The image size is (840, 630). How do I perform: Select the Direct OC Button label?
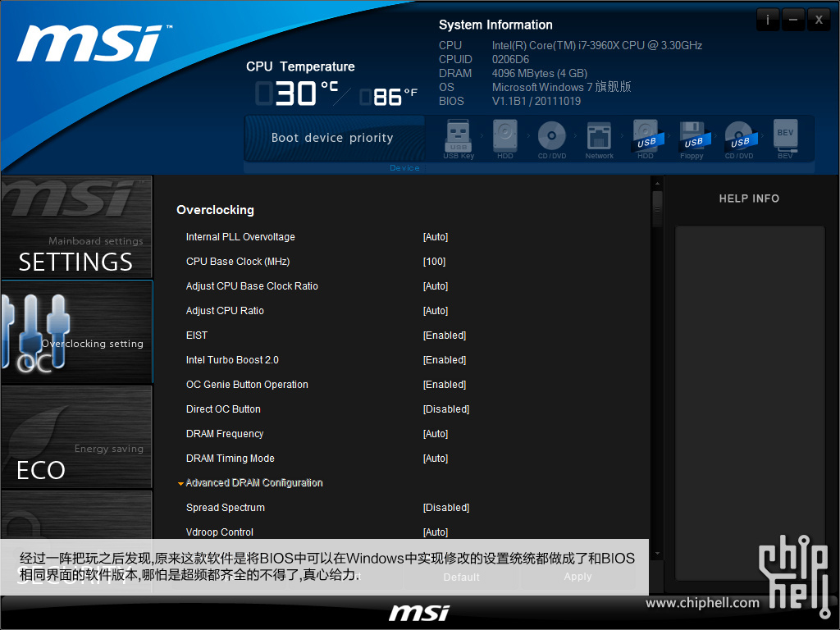(x=223, y=409)
